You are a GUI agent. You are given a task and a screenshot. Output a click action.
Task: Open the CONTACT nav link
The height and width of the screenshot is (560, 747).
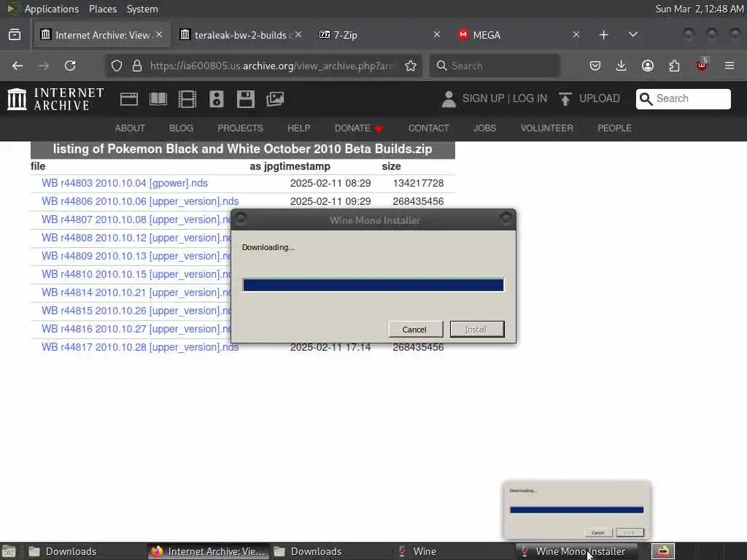tap(429, 128)
